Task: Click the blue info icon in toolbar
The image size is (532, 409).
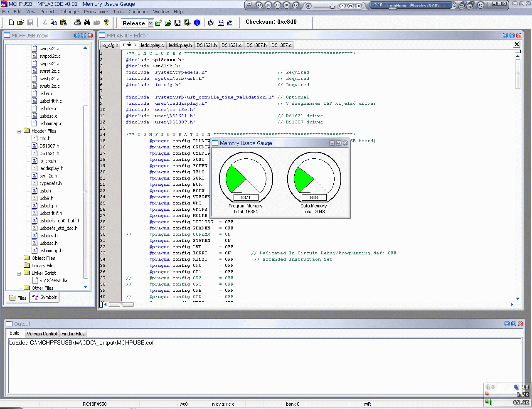Action: tap(197, 23)
